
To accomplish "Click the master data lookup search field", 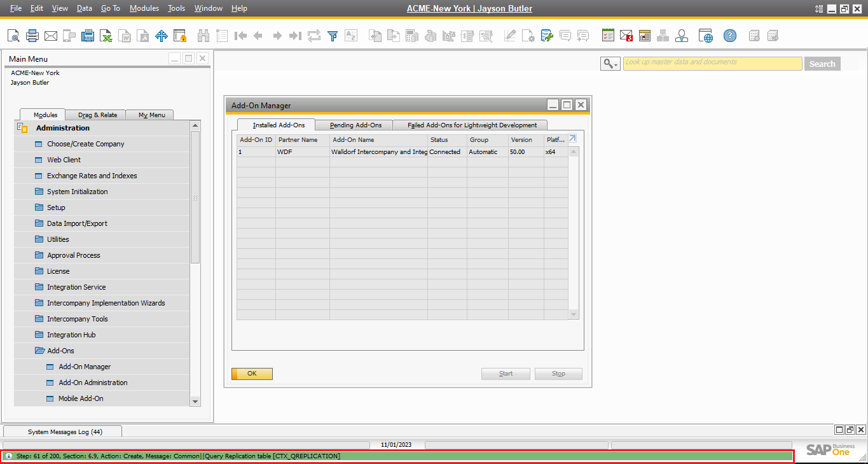I will click(x=712, y=63).
